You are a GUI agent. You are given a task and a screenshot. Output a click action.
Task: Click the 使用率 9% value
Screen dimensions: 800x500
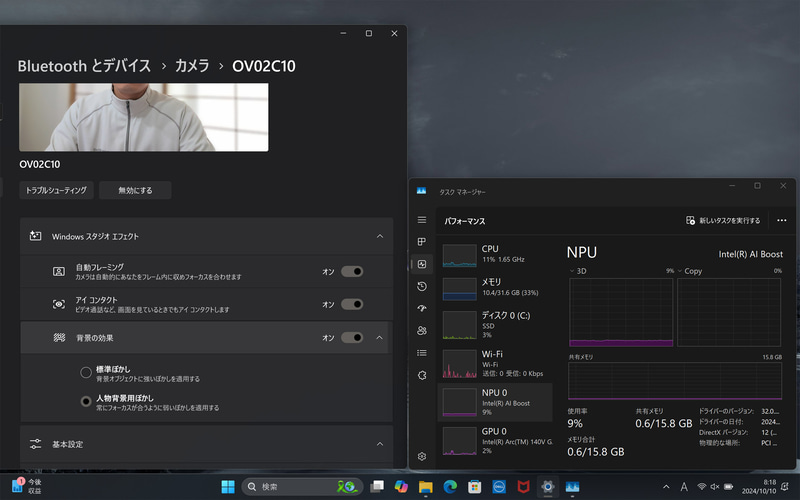tap(575, 423)
